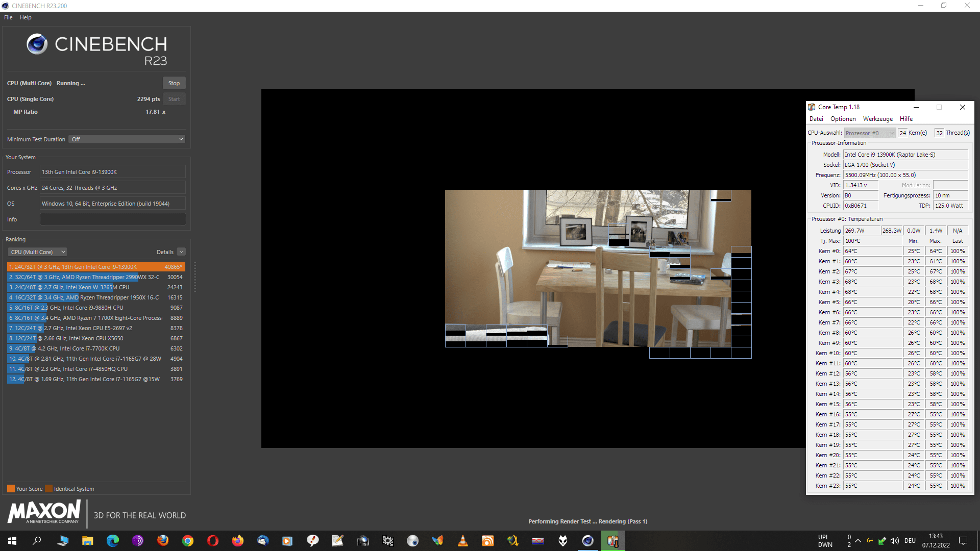Open the Core Temp 64 temperature tray icon
This screenshot has width=980, height=551.
coord(870,541)
